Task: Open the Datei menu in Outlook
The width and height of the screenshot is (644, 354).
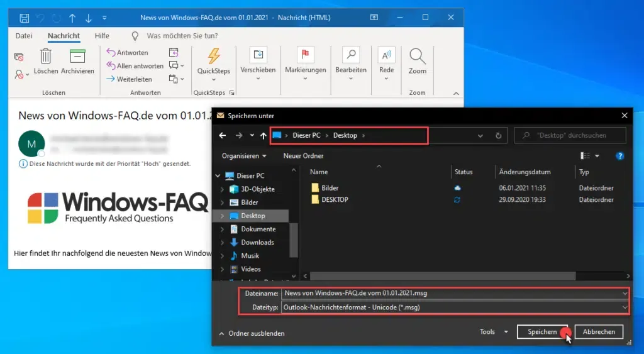Action: click(24, 36)
